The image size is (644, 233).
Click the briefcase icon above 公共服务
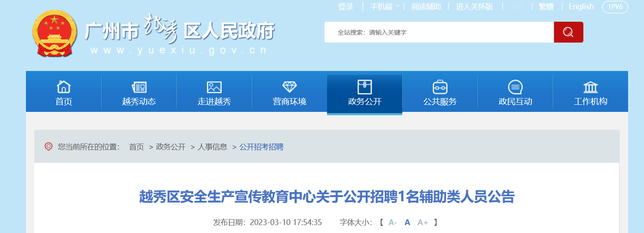click(440, 87)
